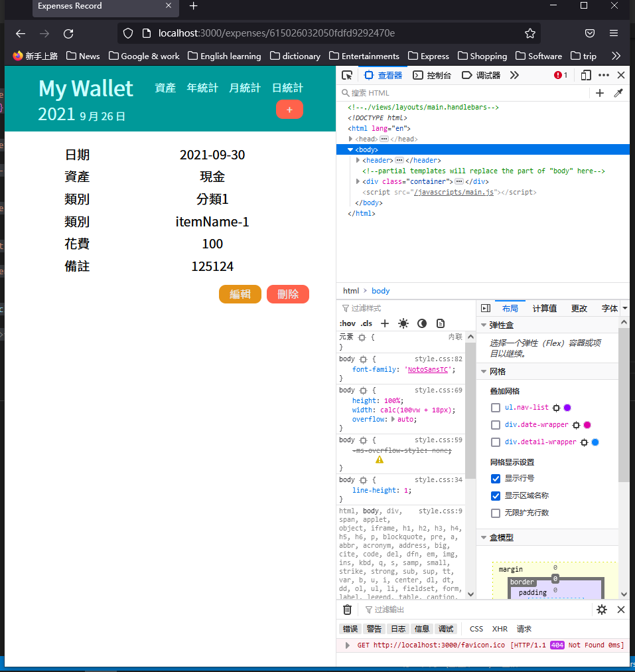
Task: Click the element picker icon in DevTools
Action: point(347,75)
